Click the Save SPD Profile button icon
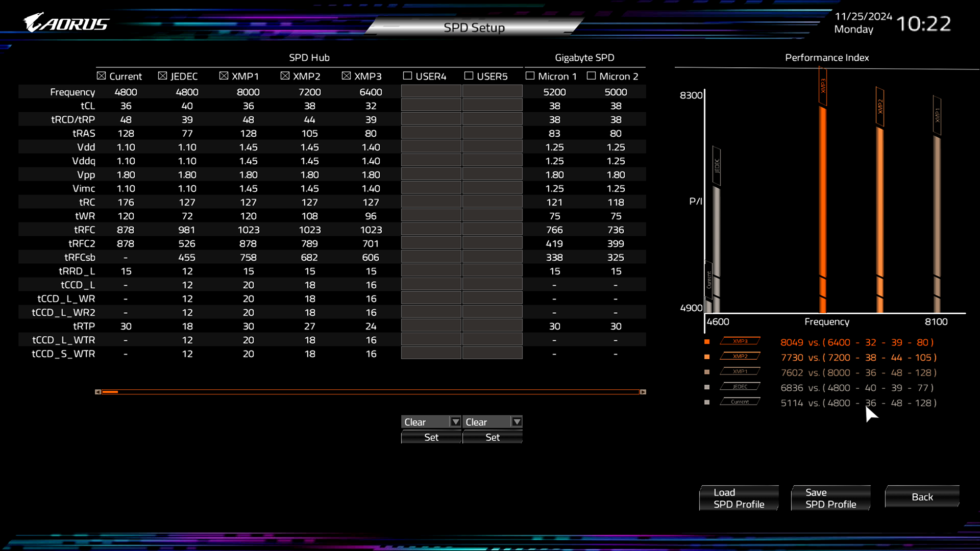 (x=830, y=497)
